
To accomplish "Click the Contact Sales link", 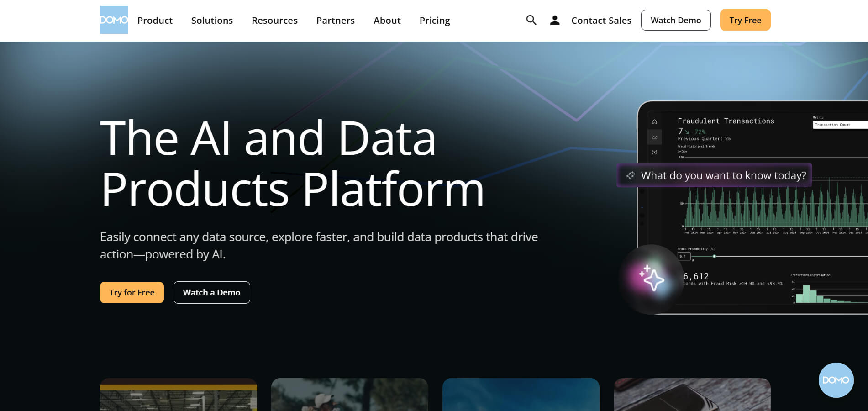I will pos(601,21).
